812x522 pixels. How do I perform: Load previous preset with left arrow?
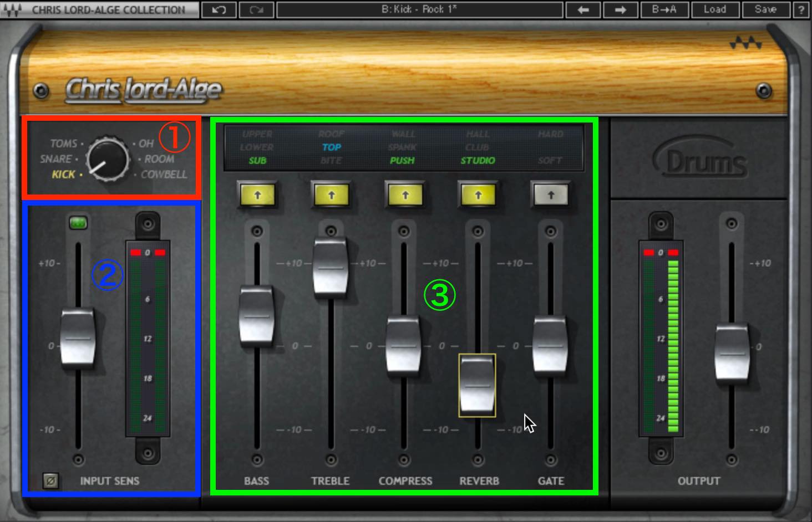pyautogui.click(x=583, y=10)
